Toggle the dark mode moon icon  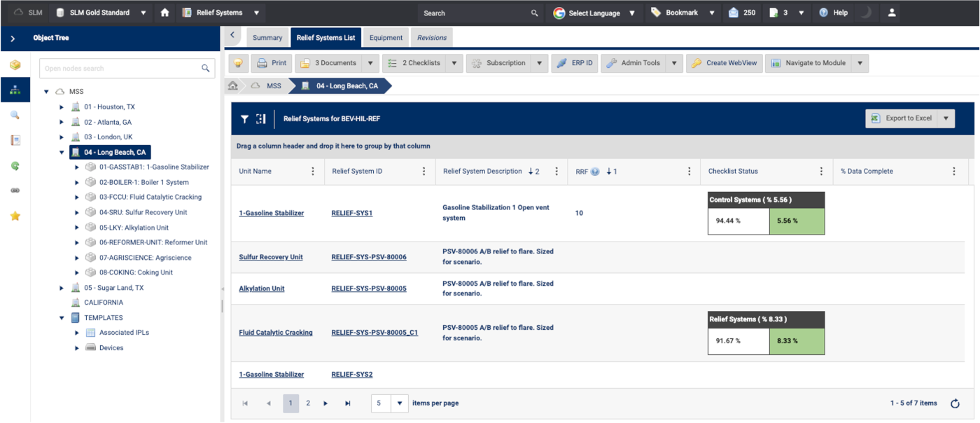tap(867, 13)
